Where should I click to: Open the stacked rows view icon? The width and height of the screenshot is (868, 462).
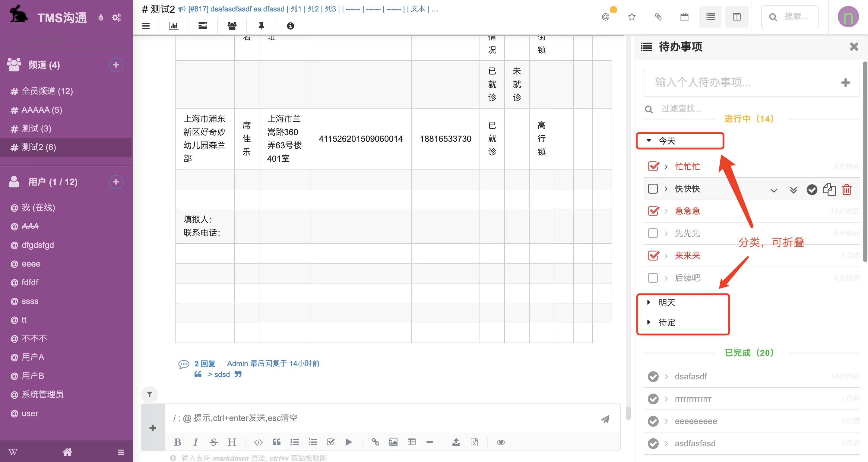point(203,26)
